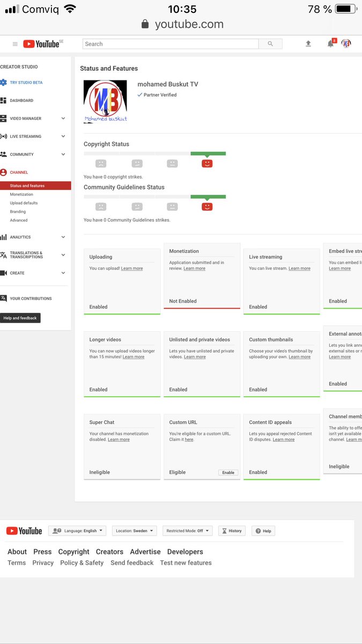Click the Analytics bar chart icon
The width and height of the screenshot is (362, 644).
pyautogui.click(x=3, y=237)
